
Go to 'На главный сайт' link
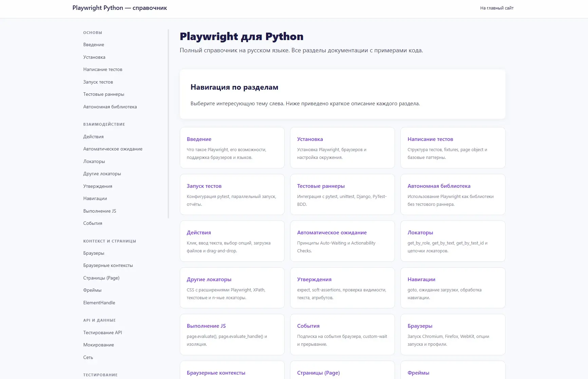pos(497,8)
